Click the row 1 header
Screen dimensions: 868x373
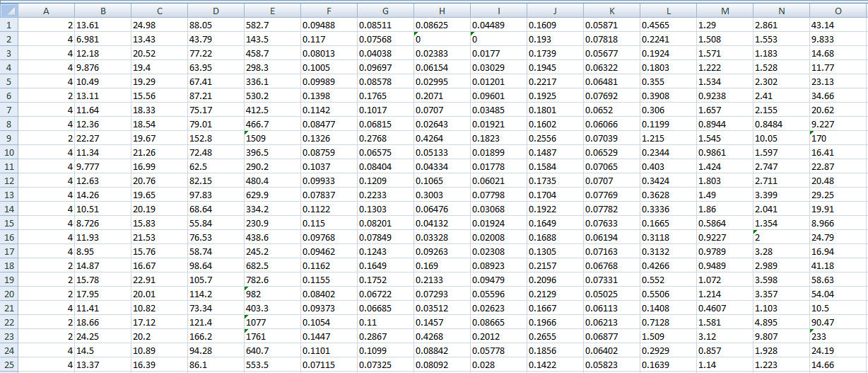coord(8,25)
